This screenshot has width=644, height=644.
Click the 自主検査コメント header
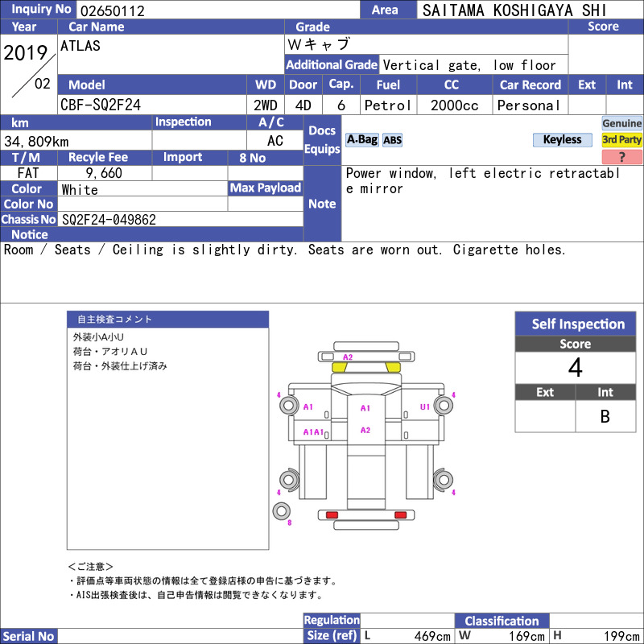[x=167, y=319]
